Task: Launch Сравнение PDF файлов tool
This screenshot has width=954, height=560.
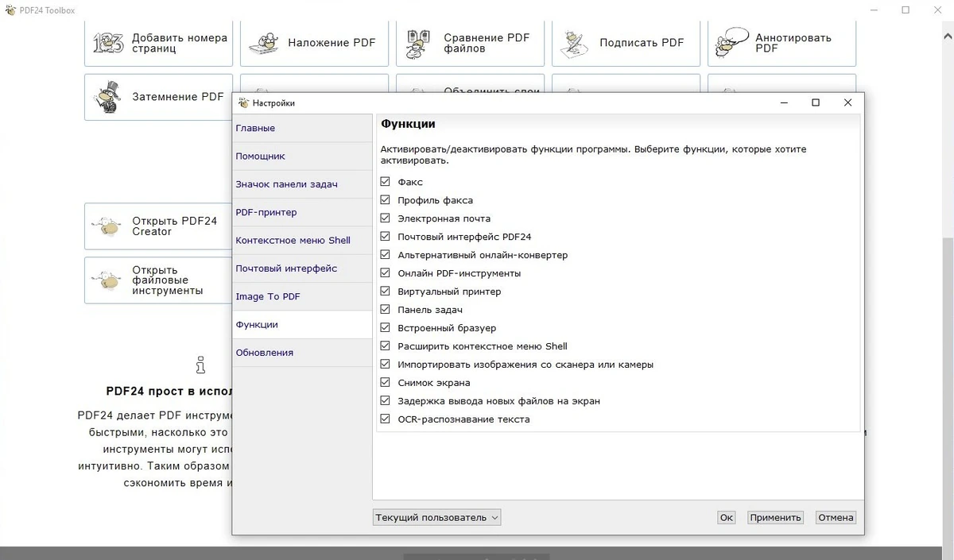Action: pyautogui.click(x=470, y=43)
